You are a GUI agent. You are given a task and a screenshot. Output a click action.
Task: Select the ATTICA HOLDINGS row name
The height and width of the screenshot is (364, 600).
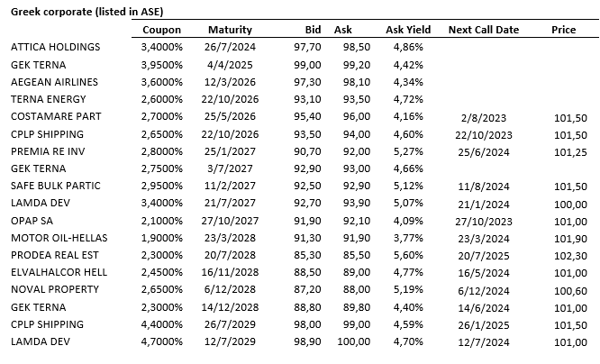pos(55,47)
